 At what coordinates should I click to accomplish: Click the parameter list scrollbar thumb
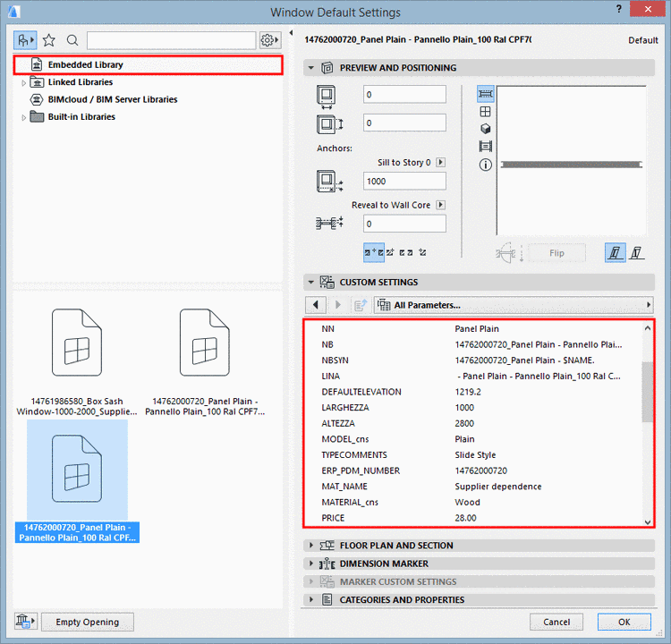coord(648,392)
